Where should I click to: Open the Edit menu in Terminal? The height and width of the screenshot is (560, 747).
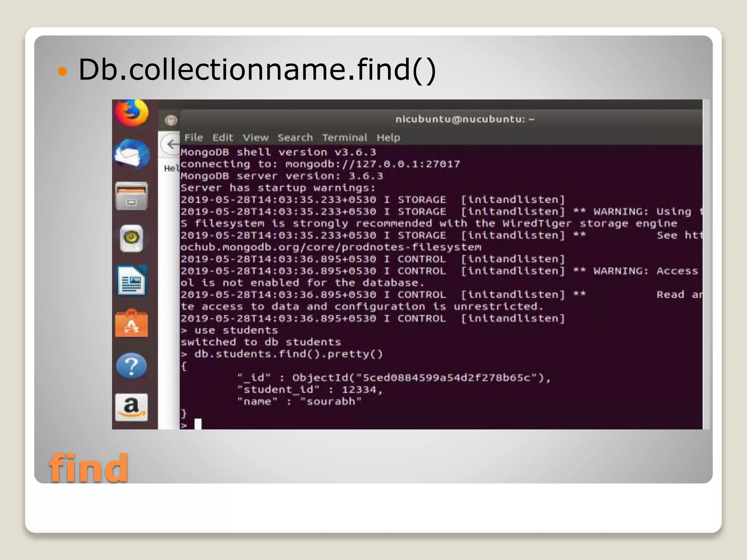click(x=222, y=137)
